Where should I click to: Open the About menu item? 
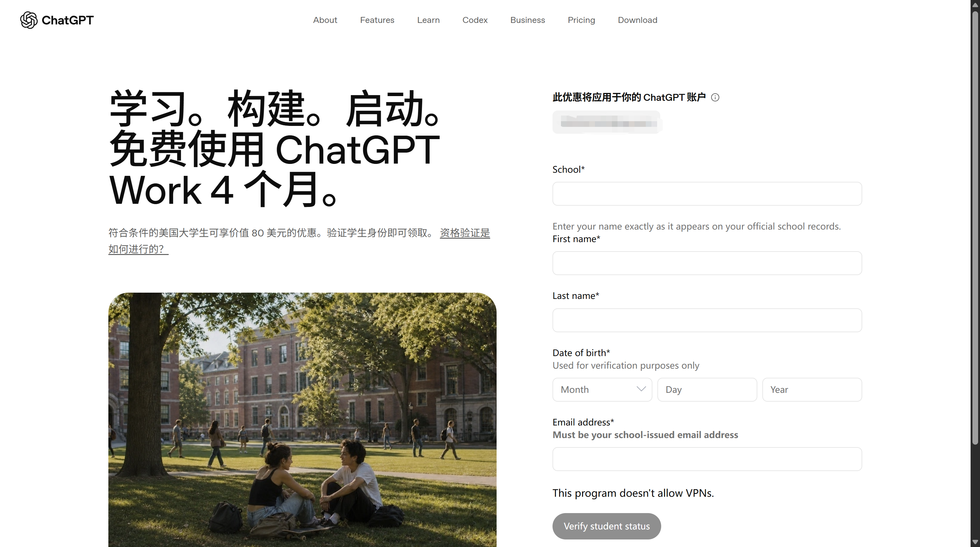[325, 20]
